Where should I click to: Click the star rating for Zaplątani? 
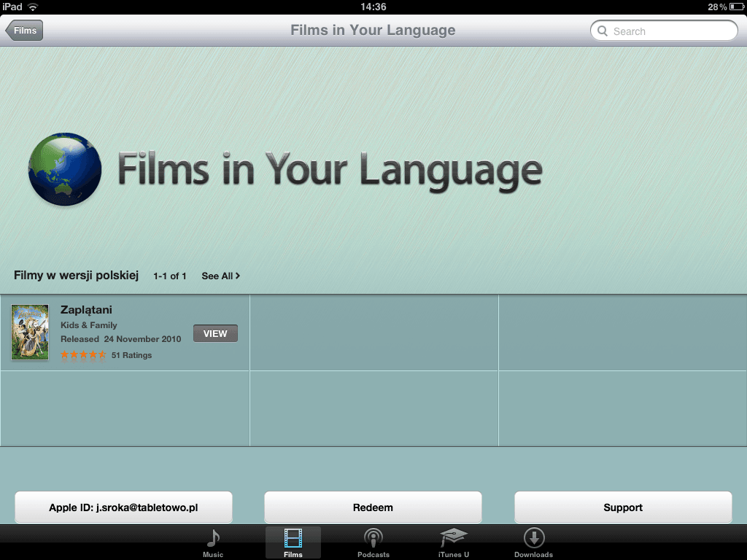click(x=83, y=355)
